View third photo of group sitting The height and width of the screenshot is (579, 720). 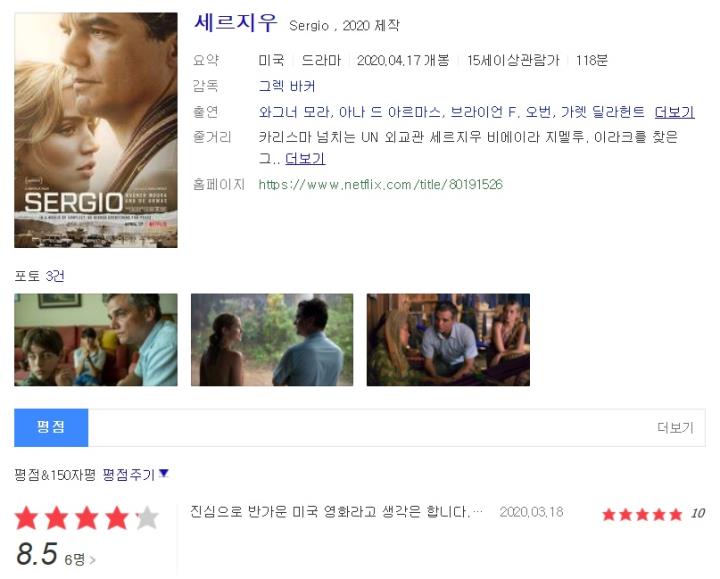[448, 340]
